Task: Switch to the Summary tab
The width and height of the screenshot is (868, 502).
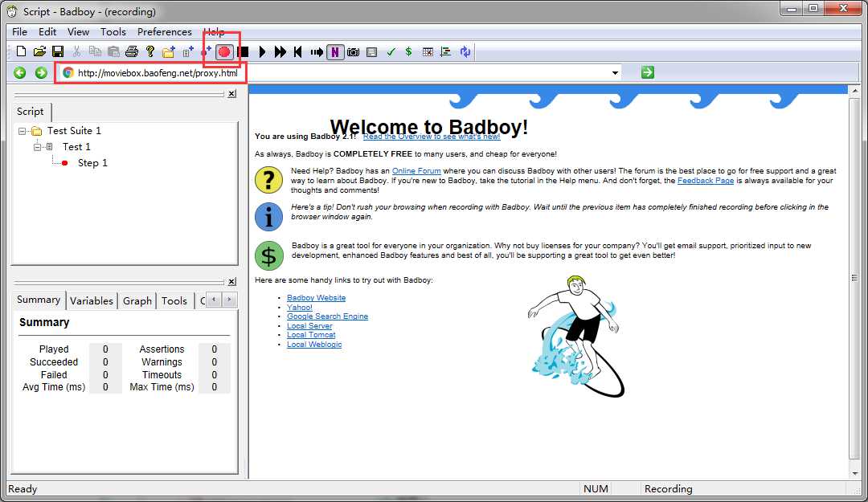Action: [x=39, y=300]
